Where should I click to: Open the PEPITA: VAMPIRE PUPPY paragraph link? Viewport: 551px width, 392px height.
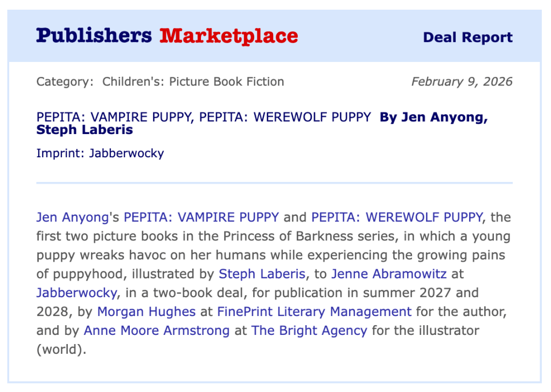(201, 218)
